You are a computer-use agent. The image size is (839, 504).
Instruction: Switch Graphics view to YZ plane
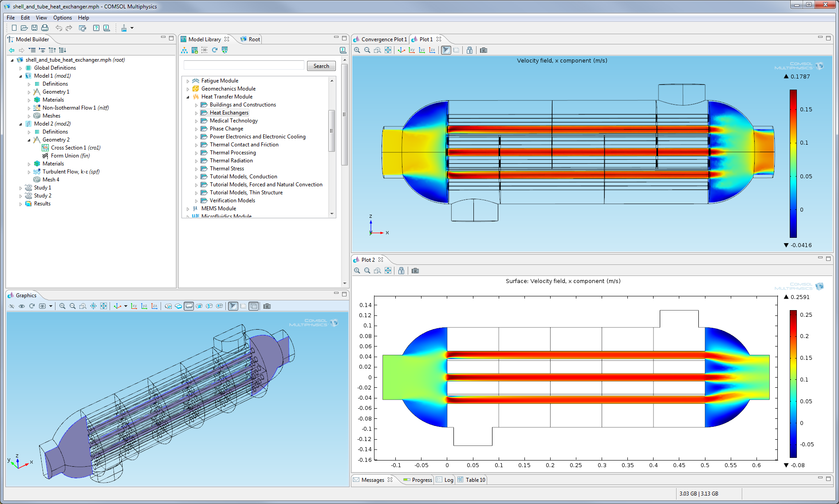[x=144, y=306]
